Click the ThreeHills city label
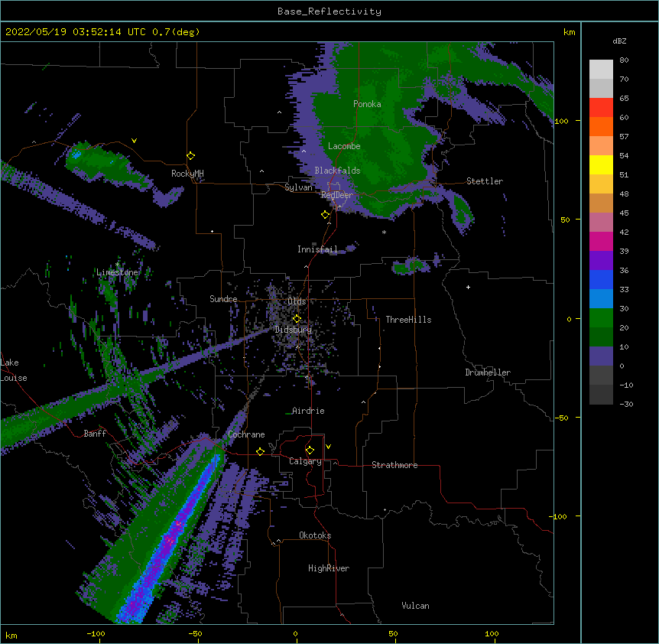The image size is (659, 644). [x=408, y=320]
